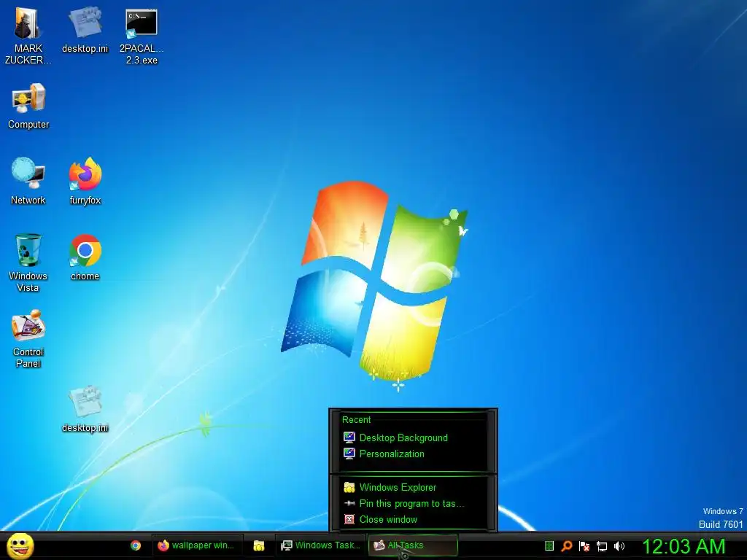Switch to Windows Task... taskbar button
This screenshot has width=747, height=560.
click(320, 545)
